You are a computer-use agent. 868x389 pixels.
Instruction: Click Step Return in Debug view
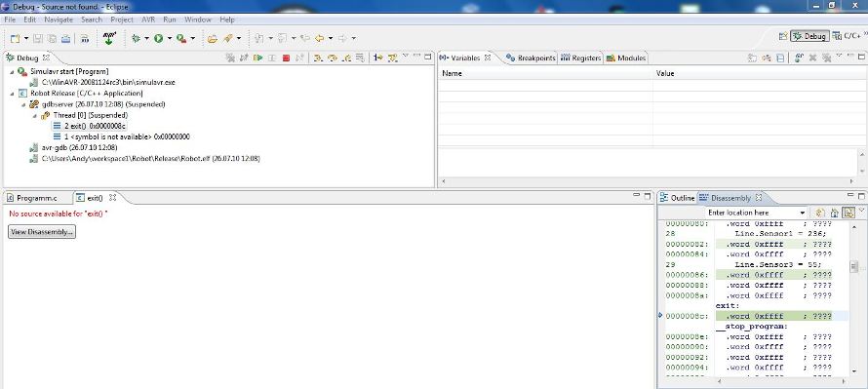[346, 58]
